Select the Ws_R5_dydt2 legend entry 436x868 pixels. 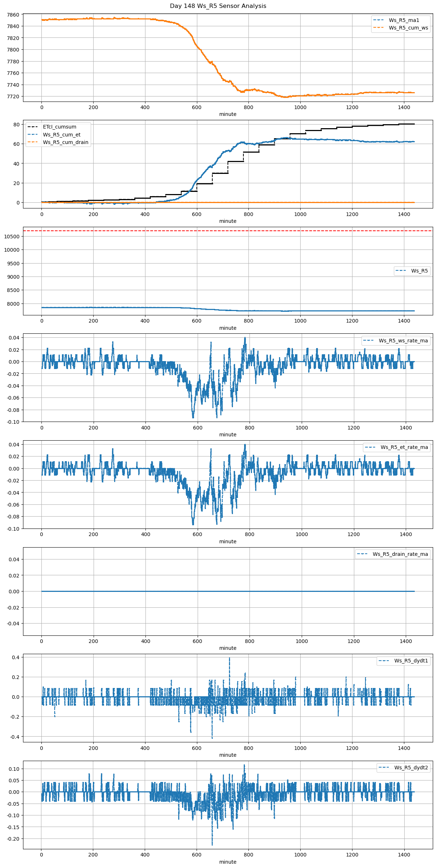(x=411, y=768)
